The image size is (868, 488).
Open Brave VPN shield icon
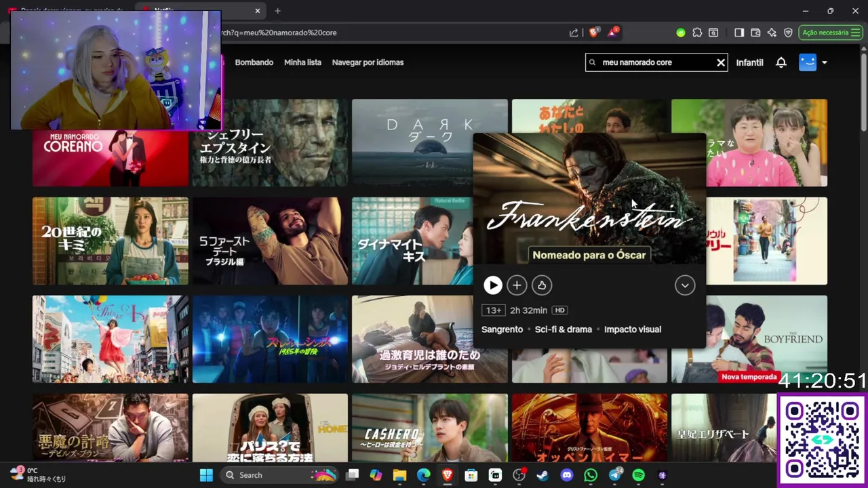788,33
